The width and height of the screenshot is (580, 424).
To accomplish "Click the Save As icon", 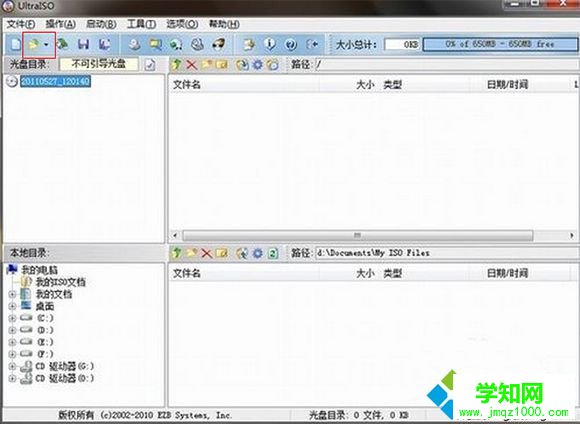I will pyautogui.click(x=104, y=45).
